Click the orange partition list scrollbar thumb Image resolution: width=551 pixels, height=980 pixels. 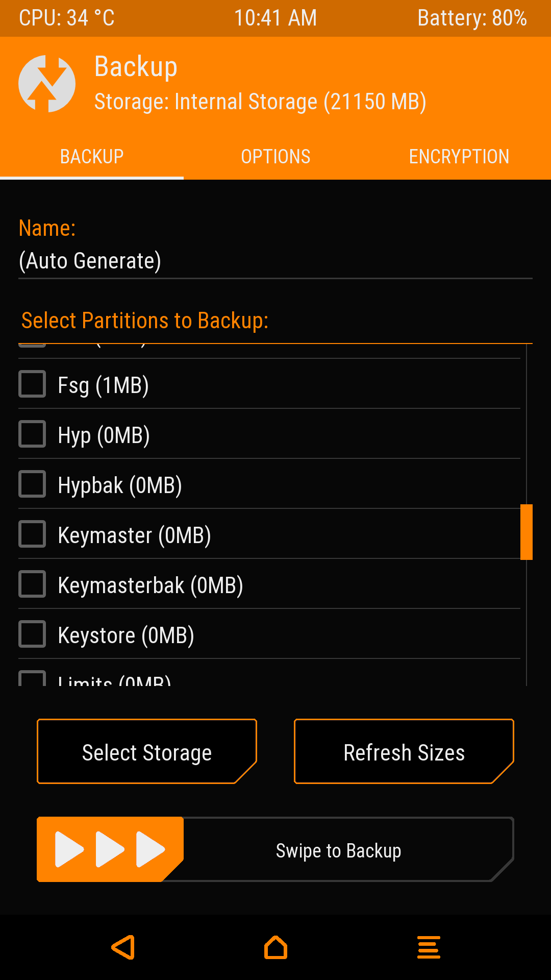(x=526, y=532)
